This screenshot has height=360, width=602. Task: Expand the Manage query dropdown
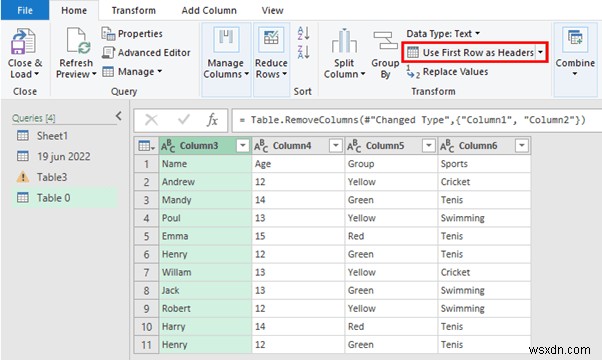point(132,72)
